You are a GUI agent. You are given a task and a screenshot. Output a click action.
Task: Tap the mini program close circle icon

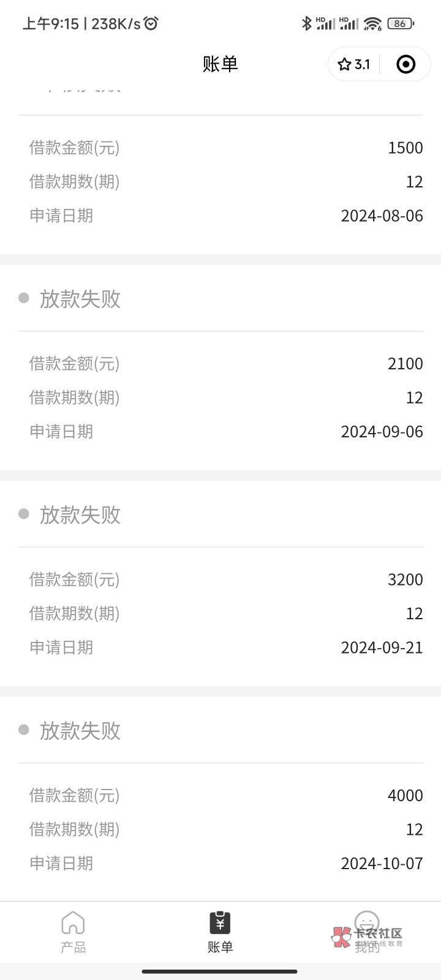(x=405, y=64)
